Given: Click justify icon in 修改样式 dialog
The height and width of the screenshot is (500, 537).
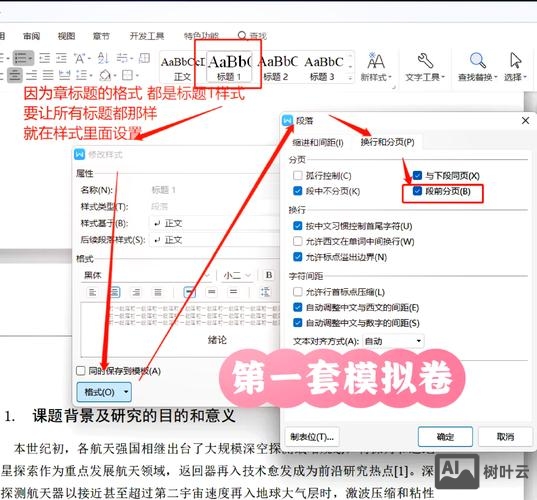Looking at the screenshot, I should (158, 292).
